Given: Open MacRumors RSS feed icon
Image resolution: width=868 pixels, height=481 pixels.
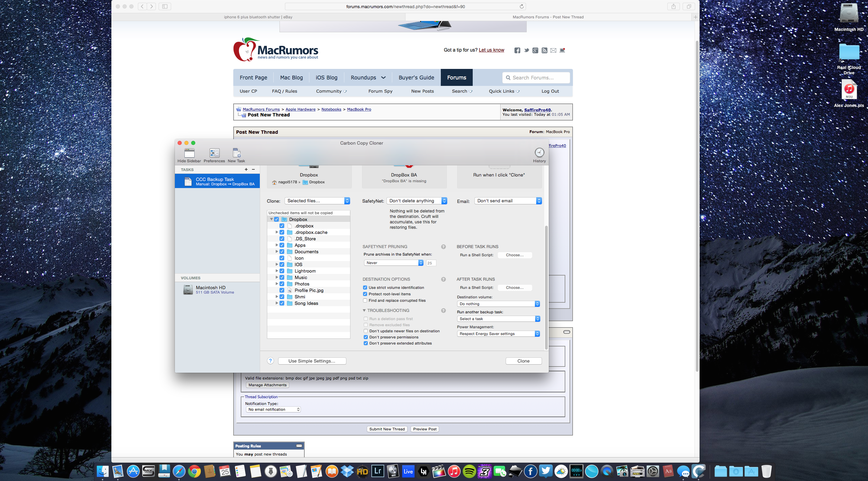Looking at the screenshot, I should [x=544, y=50].
